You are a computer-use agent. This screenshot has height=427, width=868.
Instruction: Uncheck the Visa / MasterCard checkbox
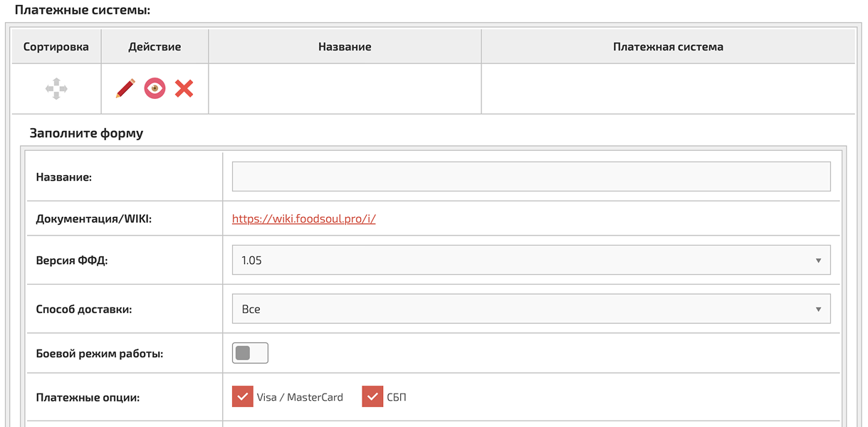[x=243, y=397]
